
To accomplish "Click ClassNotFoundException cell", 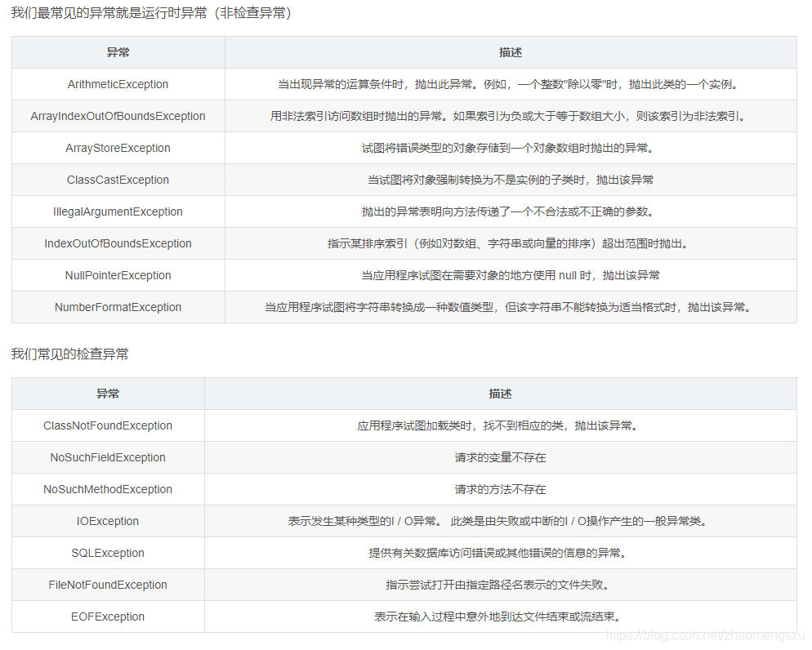I will tap(108, 426).
